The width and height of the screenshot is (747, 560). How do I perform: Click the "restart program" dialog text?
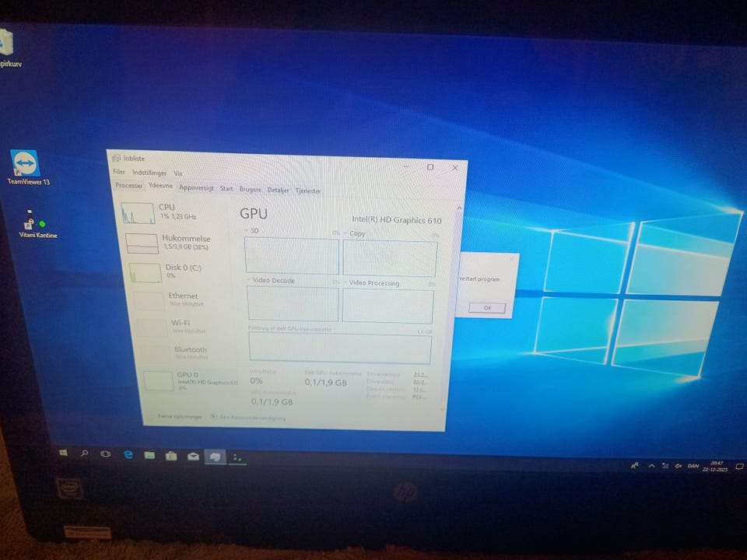[480, 279]
